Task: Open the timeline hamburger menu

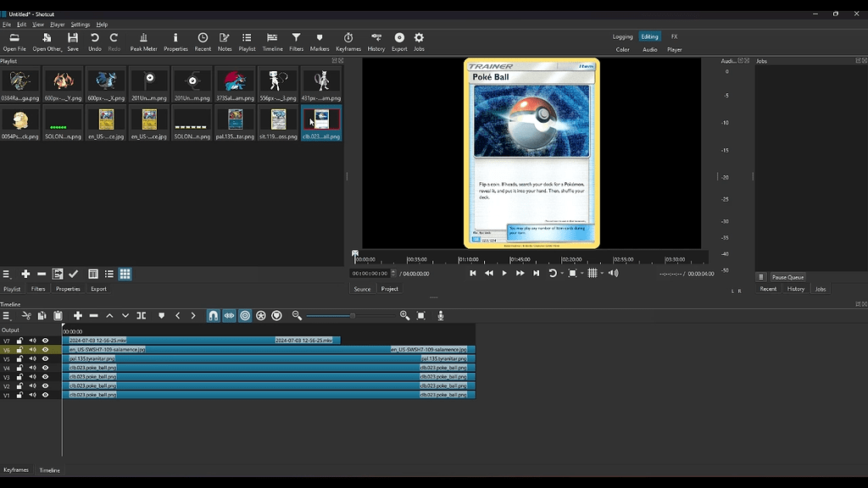Action: [6, 315]
